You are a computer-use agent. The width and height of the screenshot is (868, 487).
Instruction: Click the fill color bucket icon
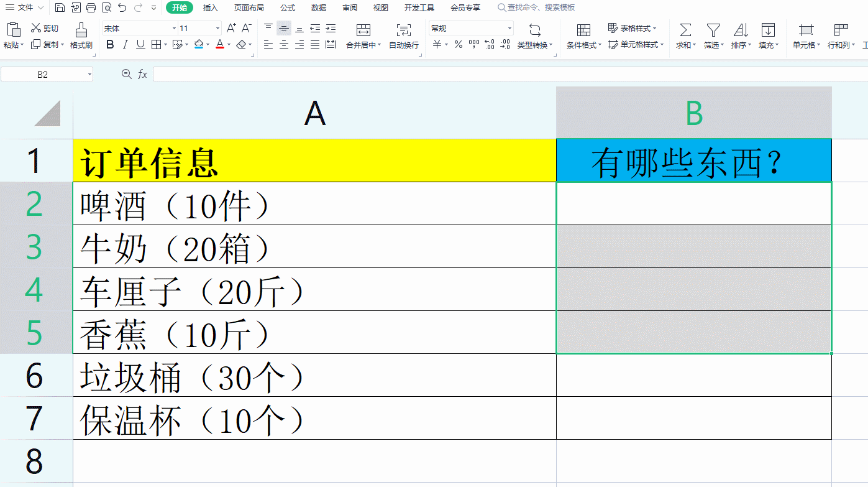point(199,44)
